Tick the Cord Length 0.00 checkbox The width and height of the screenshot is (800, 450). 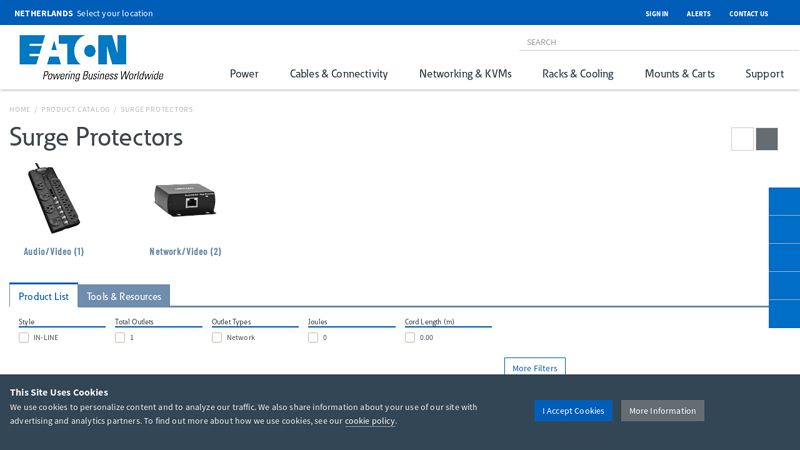(x=410, y=338)
